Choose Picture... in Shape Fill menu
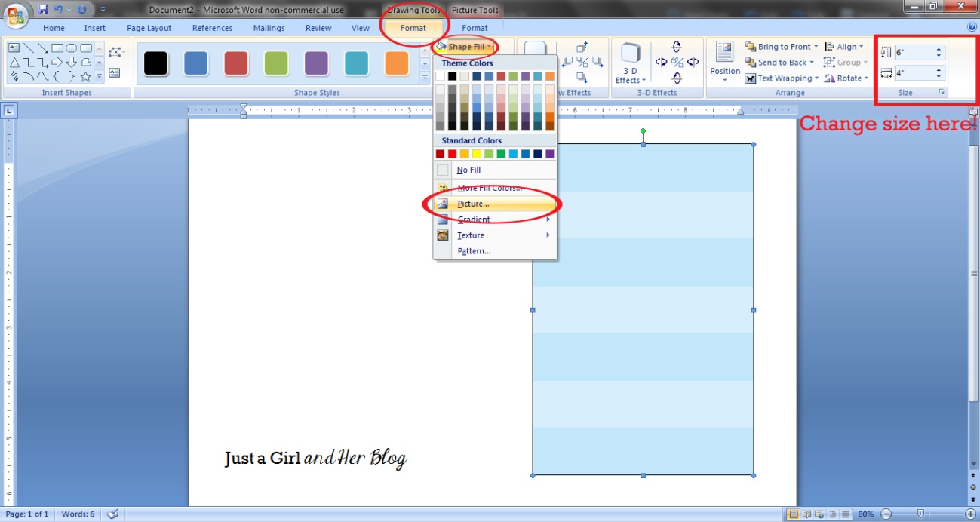The height and width of the screenshot is (522, 980). tap(495, 204)
